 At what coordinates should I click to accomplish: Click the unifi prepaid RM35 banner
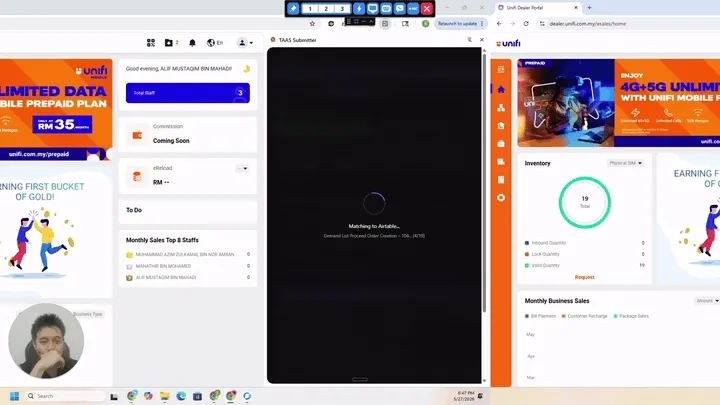56,109
